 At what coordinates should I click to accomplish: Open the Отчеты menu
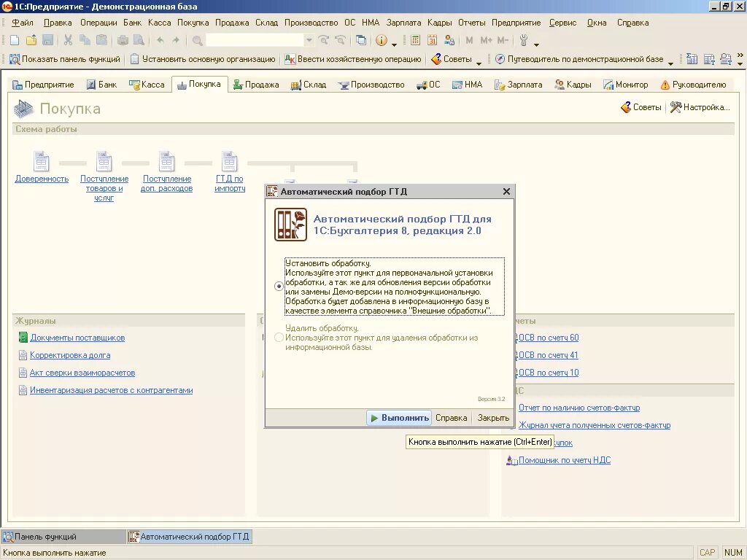coord(472,23)
